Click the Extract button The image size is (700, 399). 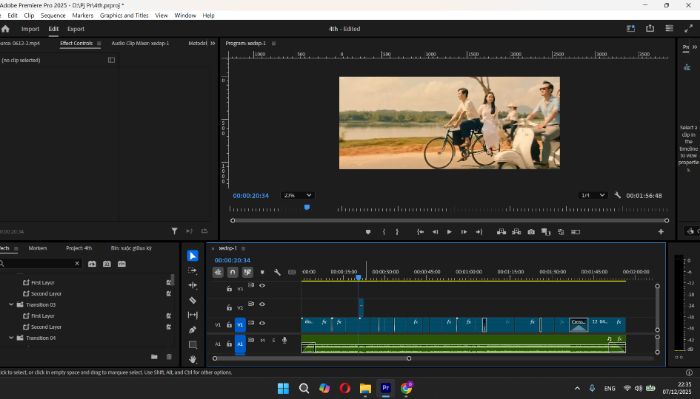[x=517, y=232]
